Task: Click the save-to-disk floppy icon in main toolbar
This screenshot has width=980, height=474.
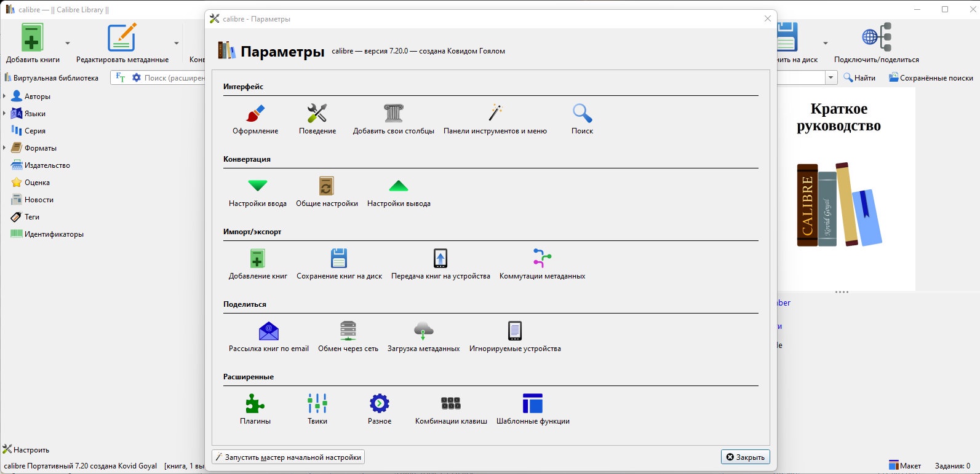Action: [x=788, y=37]
